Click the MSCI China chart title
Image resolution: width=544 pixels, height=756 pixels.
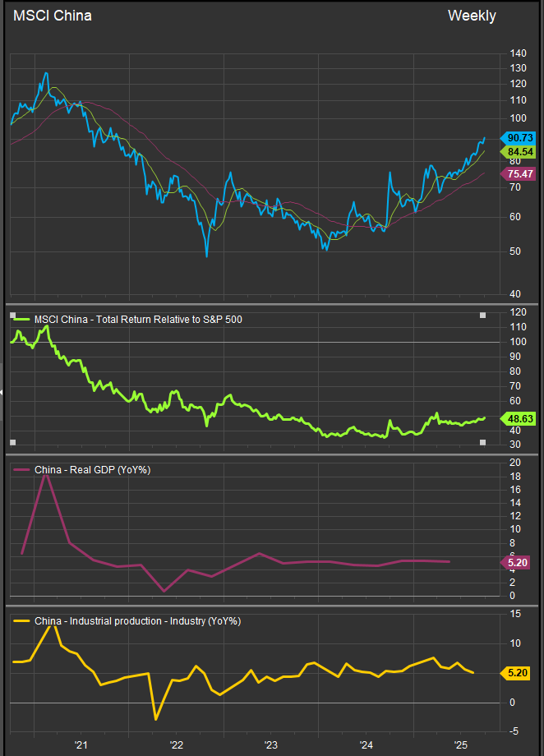[x=53, y=16]
